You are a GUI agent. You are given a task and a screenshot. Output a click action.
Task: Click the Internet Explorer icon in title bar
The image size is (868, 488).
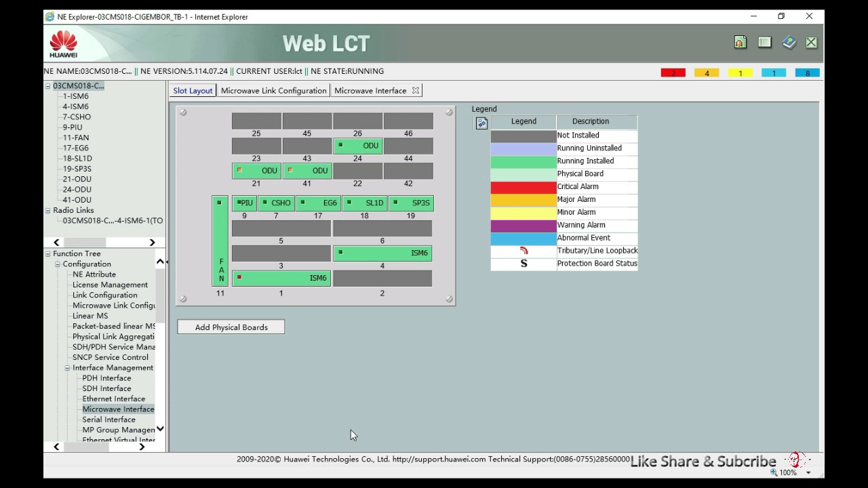50,16
